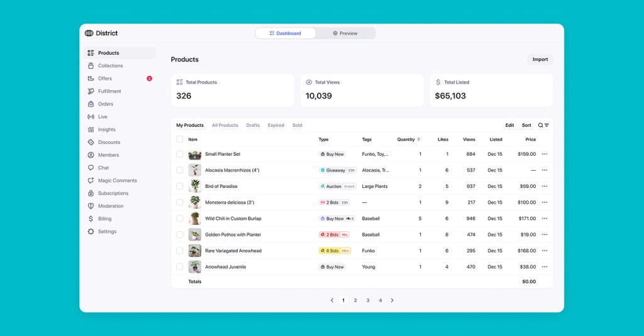Check the Bird of Paradise checkbox
The height and width of the screenshot is (336, 644).
click(x=179, y=187)
